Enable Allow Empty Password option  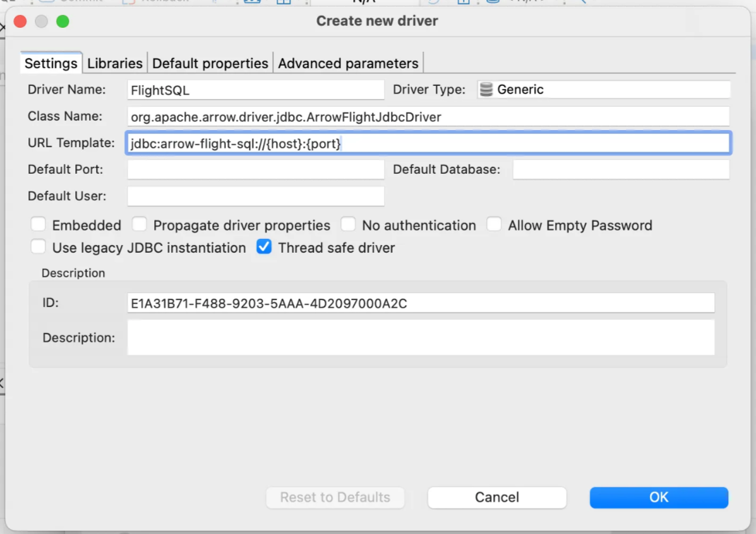[x=494, y=225]
